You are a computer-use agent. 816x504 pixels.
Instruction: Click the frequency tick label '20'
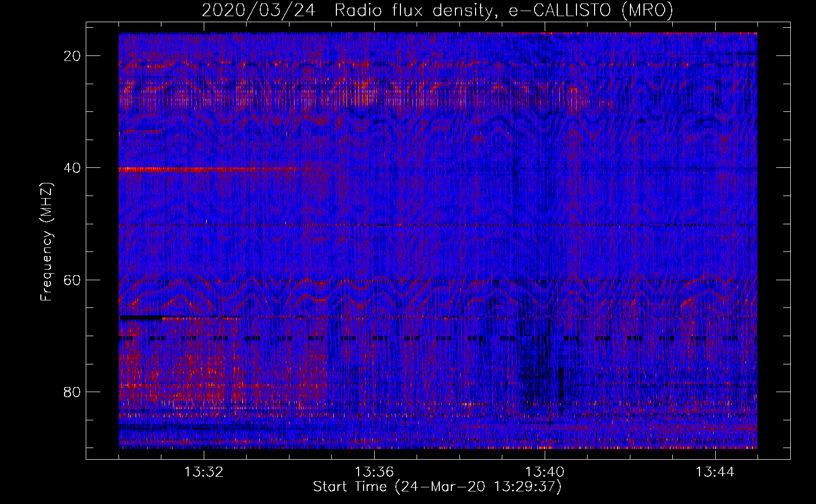pyautogui.click(x=73, y=56)
